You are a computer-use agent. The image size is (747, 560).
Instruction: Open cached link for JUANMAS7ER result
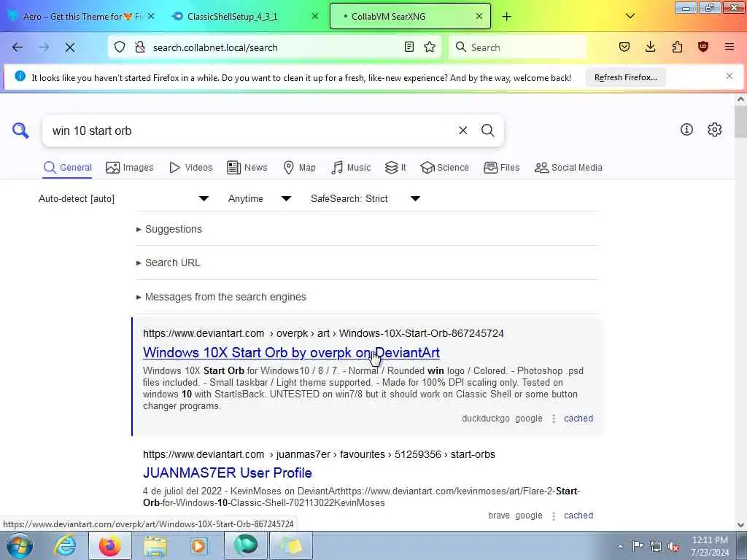coord(578,516)
